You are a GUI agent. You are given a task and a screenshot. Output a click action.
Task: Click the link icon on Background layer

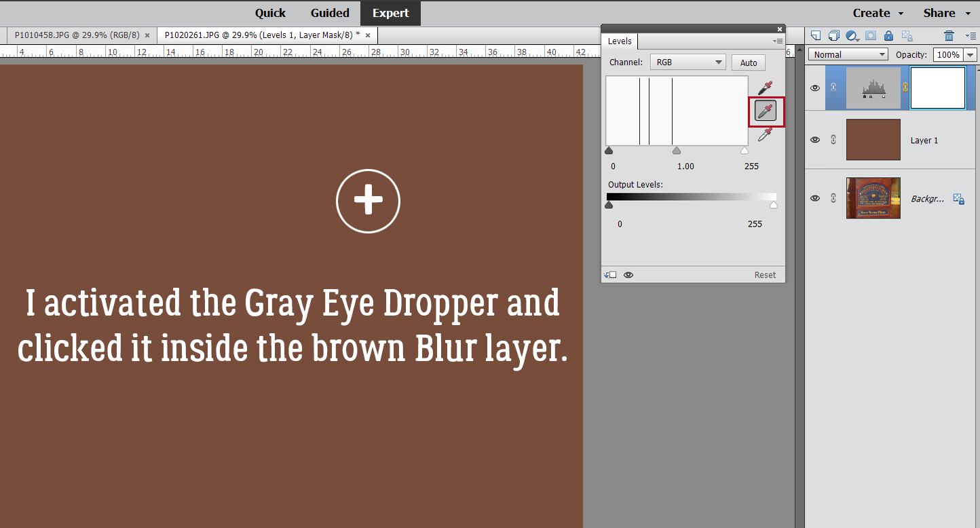tap(833, 198)
